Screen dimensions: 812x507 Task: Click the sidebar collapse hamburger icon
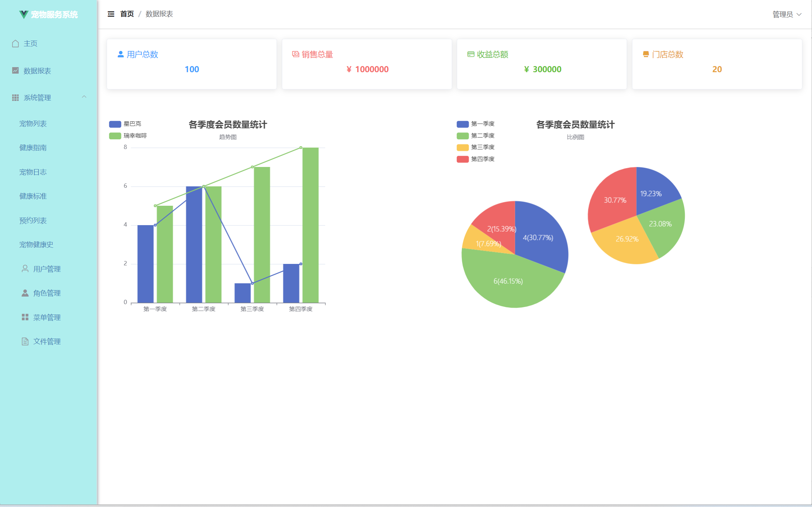[x=111, y=14]
